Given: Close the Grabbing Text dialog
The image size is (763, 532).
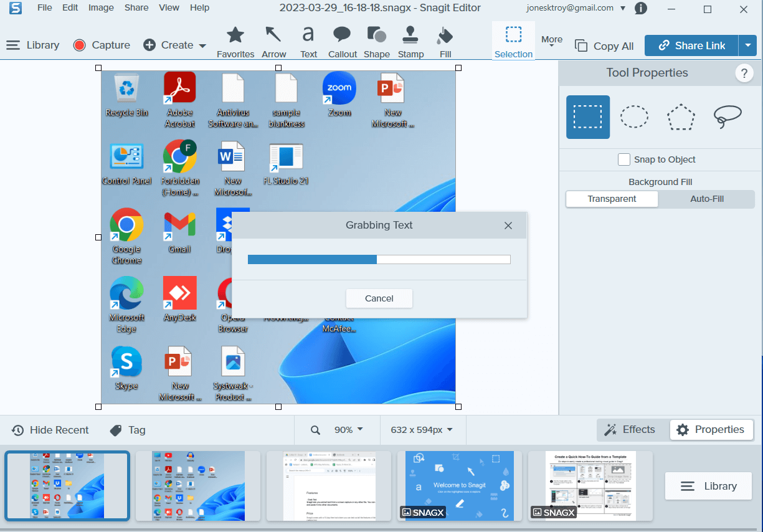Looking at the screenshot, I should pyautogui.click(x=508, y=226).
